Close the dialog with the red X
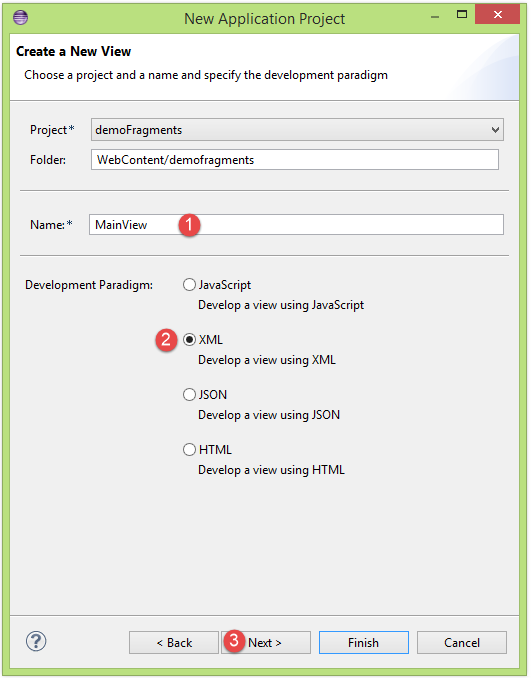Screen dimensions: 531x678 497,15
